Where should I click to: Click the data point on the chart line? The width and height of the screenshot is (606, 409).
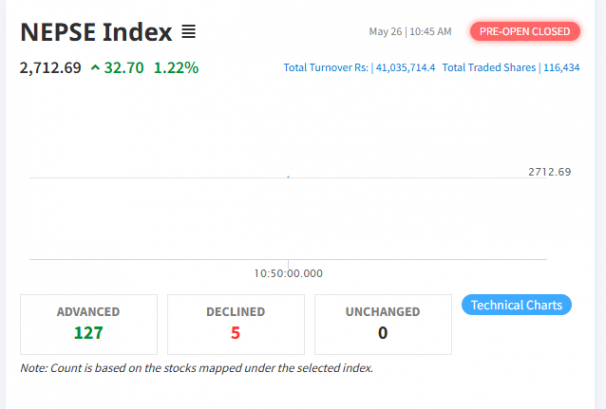[289, 177]
